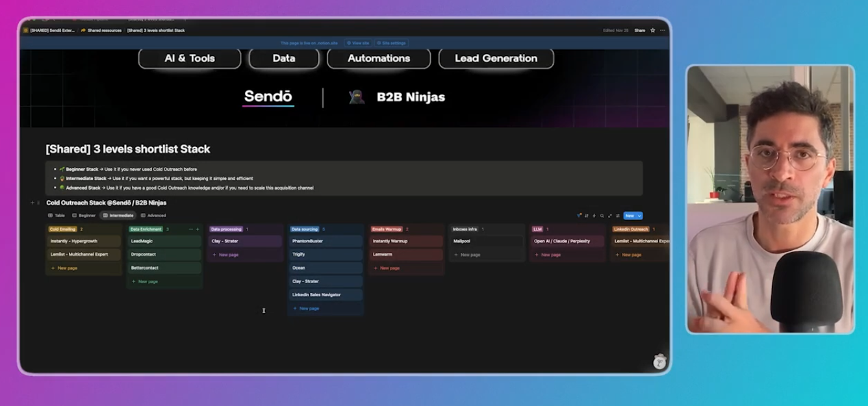Open the Lemwarm card
Image resolution: width=868 pixels, height=406 pixels.
coord(406,254)
